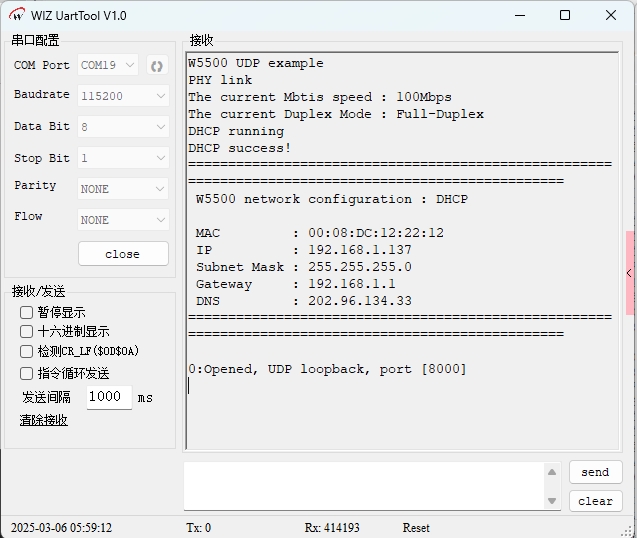Open the COM Port dropdown
This screenshot has width=637, height=538.
[108, 65]
